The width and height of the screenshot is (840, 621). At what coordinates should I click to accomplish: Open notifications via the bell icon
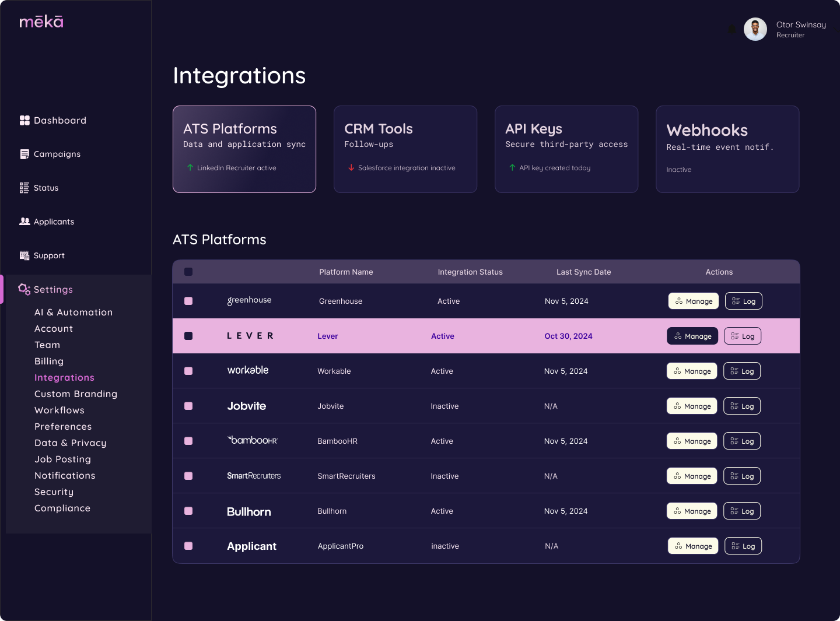732,29
